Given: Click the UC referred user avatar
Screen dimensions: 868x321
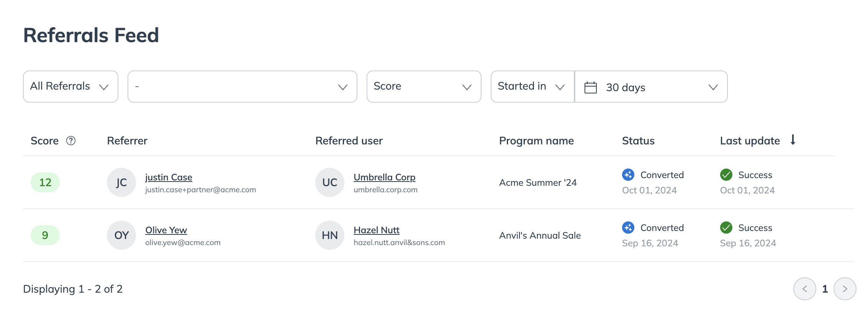Looking at the screenshot, I should (330, 182).
